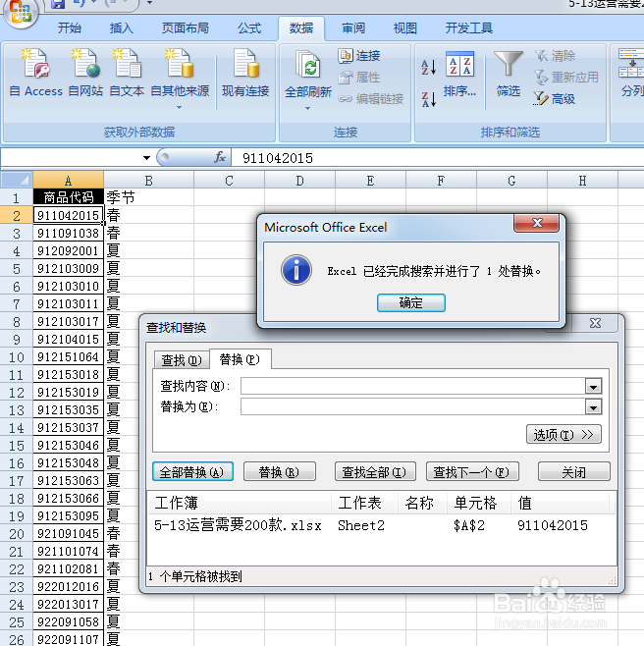This screenshot has height=646, width=644.
Task: Open Advanced (高级) filter
Action: point(555,98)
